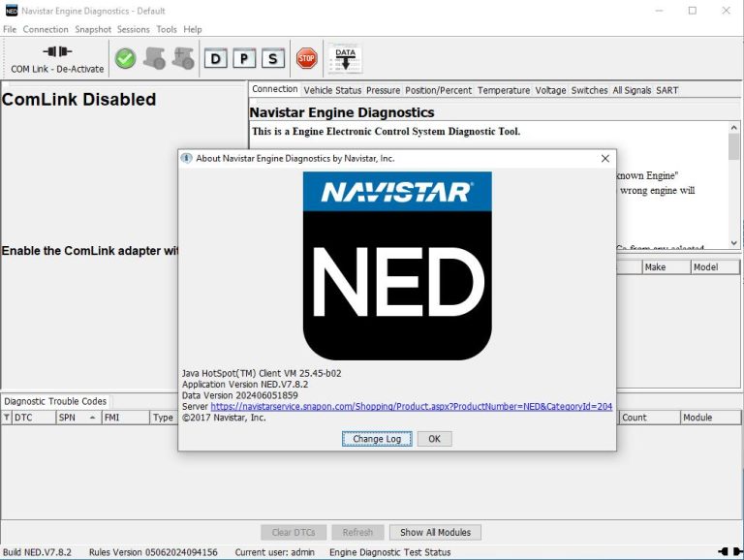Open the navistarservice.snapon.com server link
The image size is (744, 560).
(x=412, y=407)
